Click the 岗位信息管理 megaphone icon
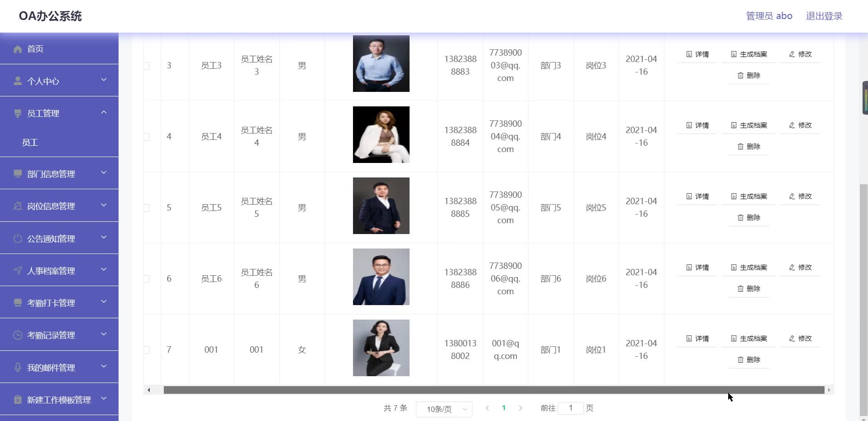The image size is (868, 421). [x=17, y=206]
